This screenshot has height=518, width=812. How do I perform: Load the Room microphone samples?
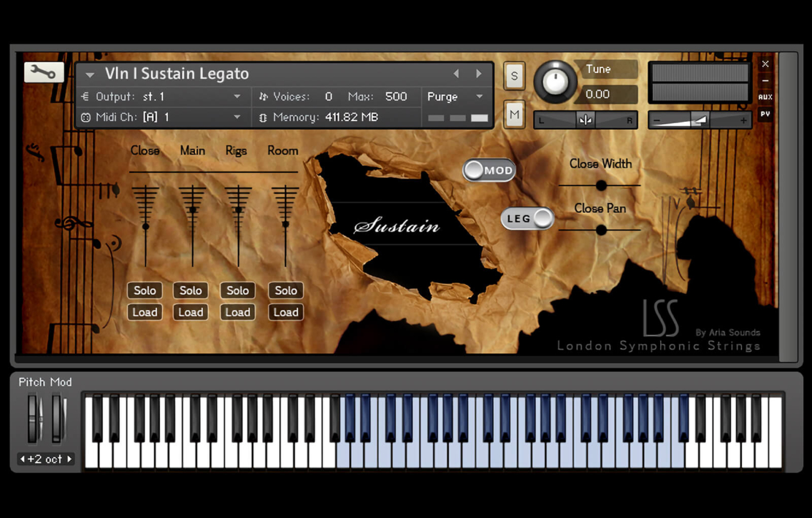(285, 312)
